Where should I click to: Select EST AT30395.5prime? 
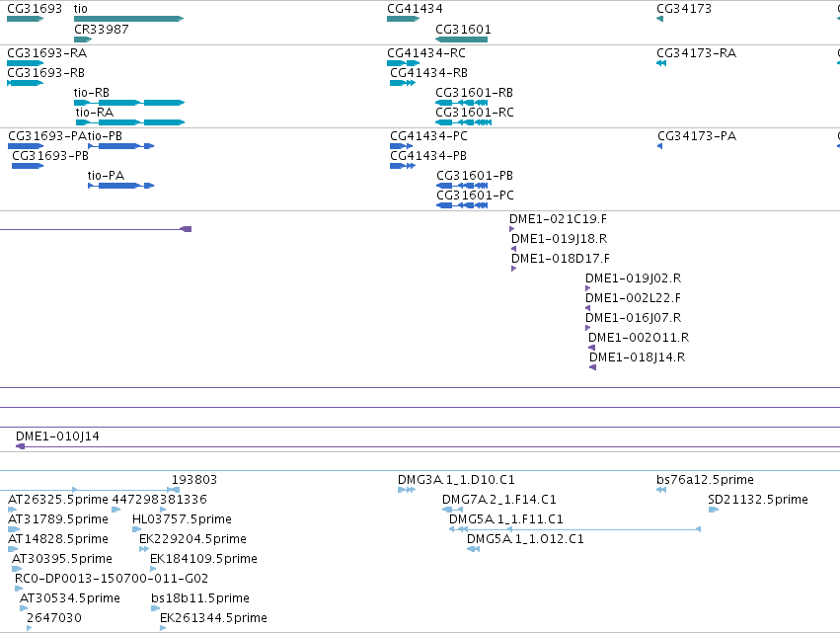17,569
